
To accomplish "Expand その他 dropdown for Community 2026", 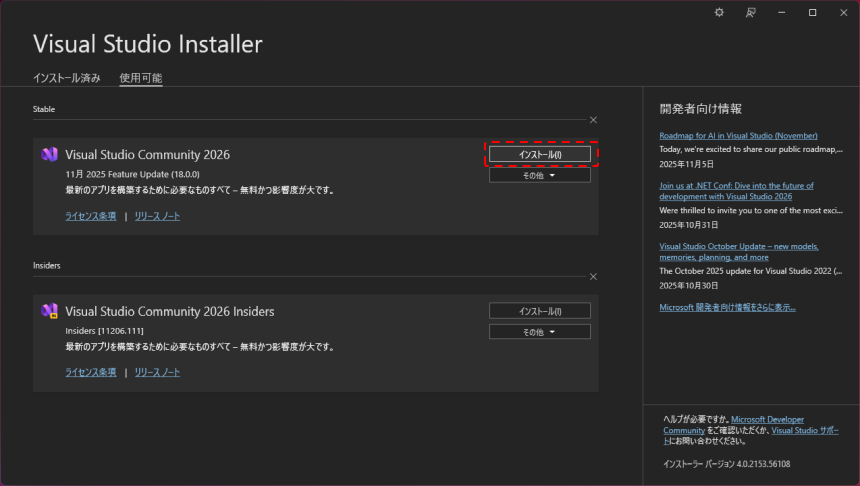I will tap(539, 175).
